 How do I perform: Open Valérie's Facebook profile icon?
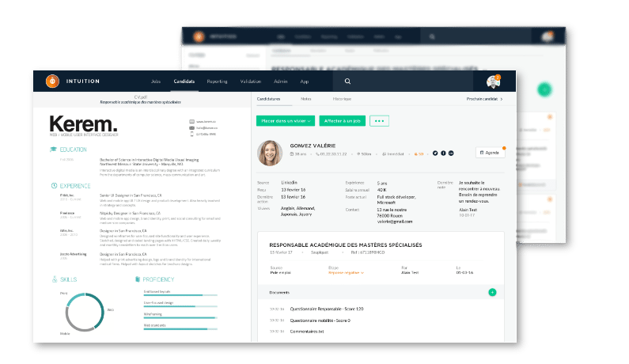[443, 154]
